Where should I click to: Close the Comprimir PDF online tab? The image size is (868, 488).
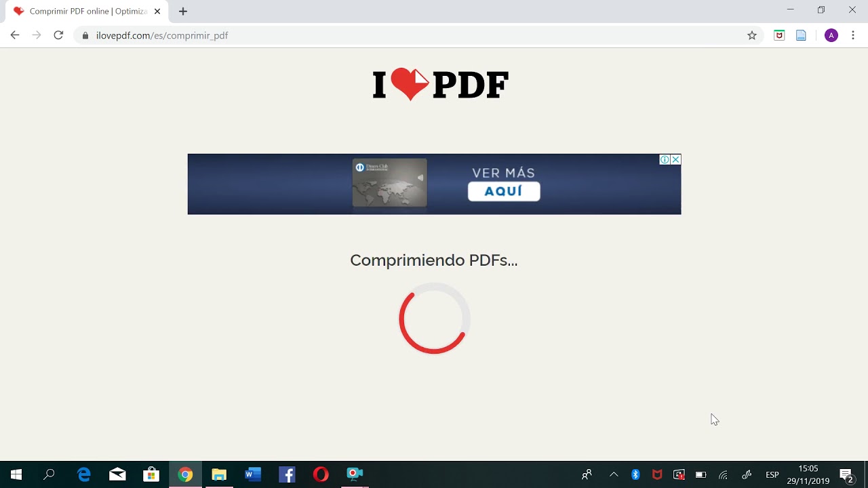pos(157,11)
